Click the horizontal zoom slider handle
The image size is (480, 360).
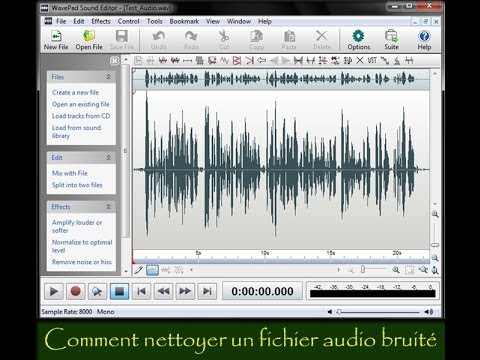coord(363,269)
